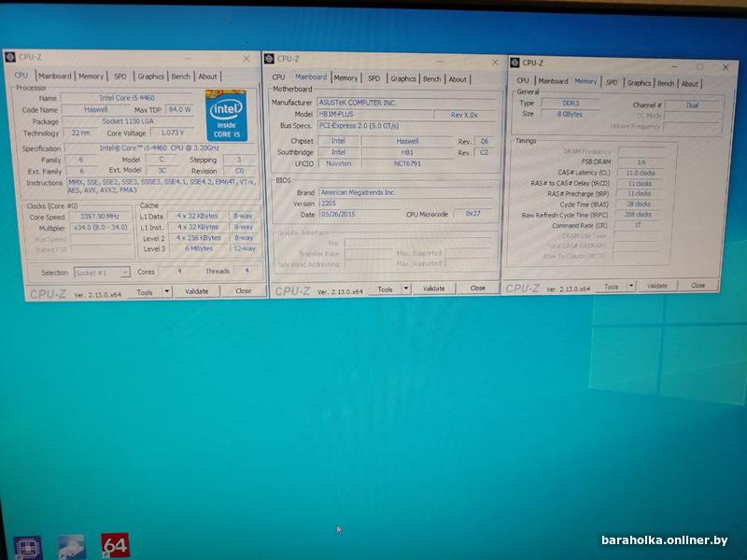Viewport: 747px width, 560px height.
Task: Click FSB:DRAM ratio value 1:6
Action: (x=641, y=162)
